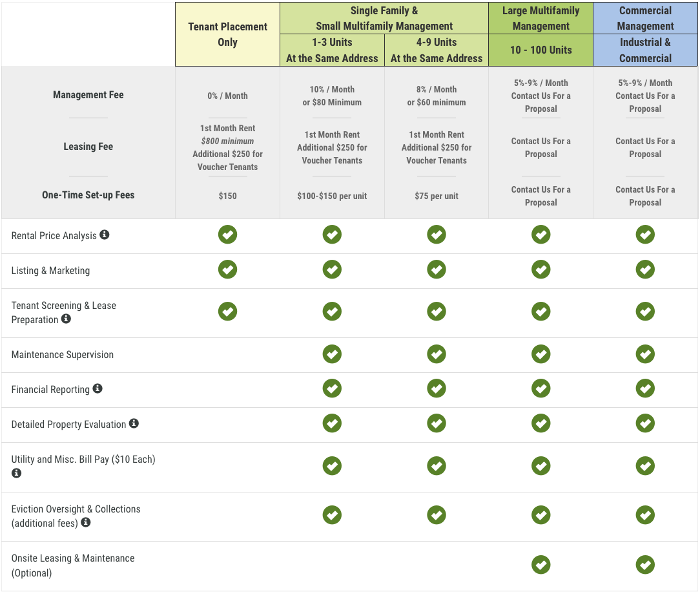Click Rental Price Analysis checkmark for Tenant Placement Only
This screenshot has width=700, height=592.
[x=227, y=235]
